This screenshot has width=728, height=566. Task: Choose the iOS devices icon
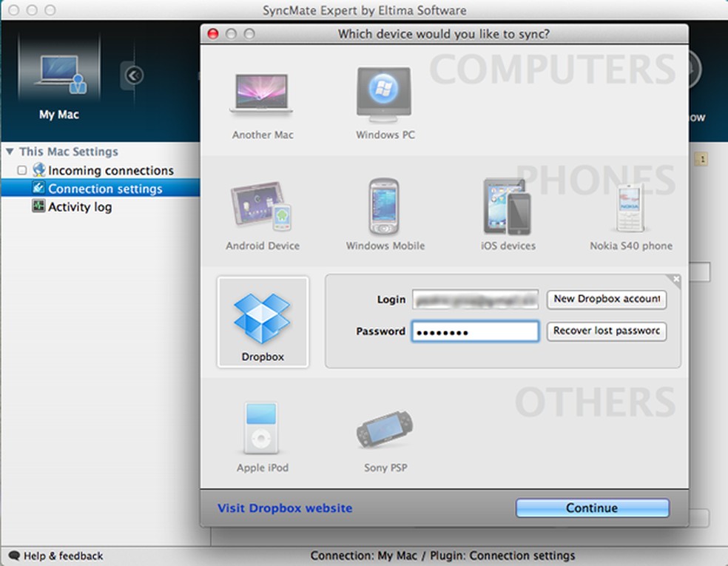507,207
